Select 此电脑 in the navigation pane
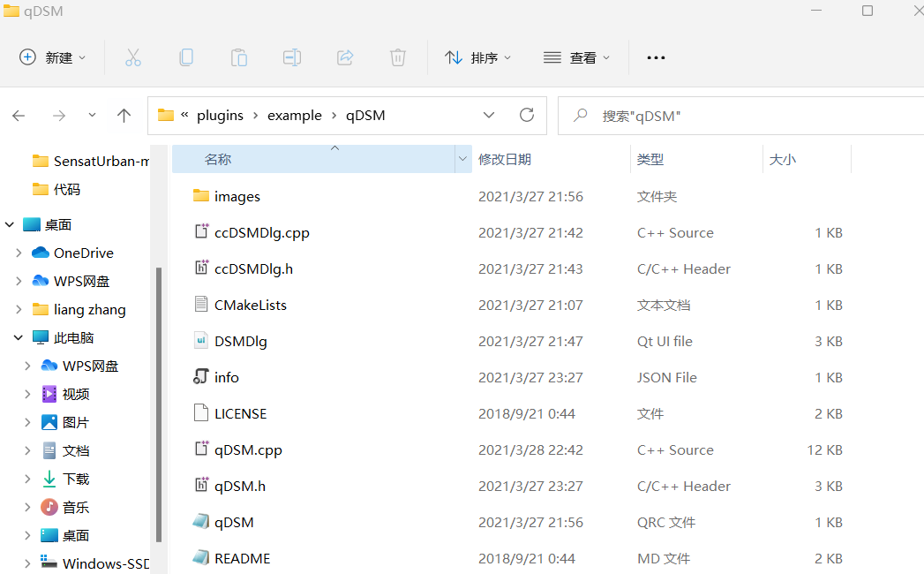 point(63,337)
